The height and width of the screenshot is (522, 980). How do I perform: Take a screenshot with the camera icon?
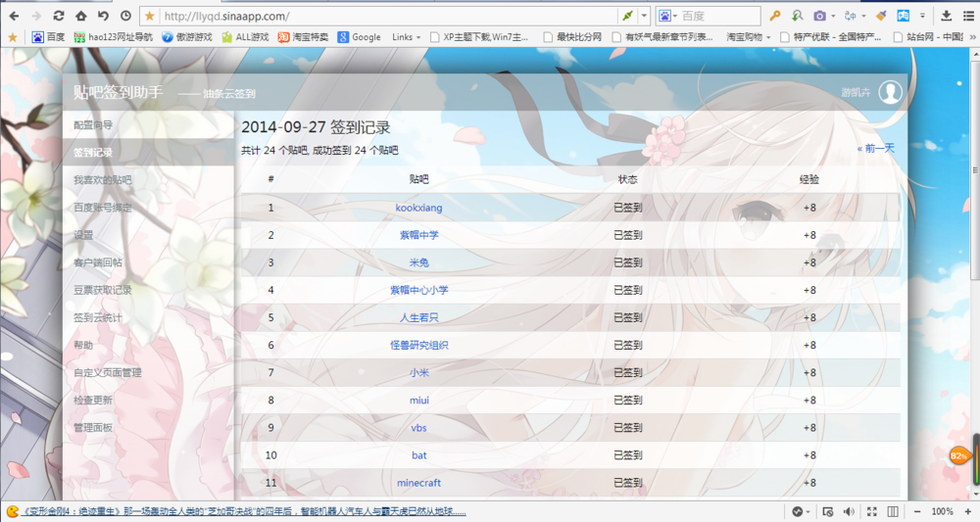pyautogui.click(x=819, y=16)
